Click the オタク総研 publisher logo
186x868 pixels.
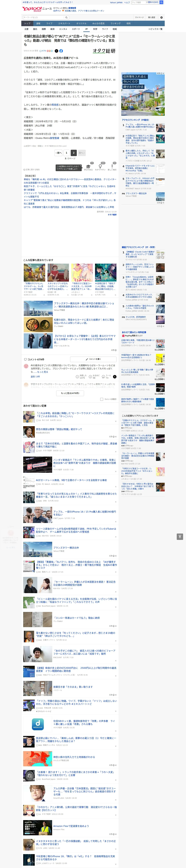(x=104, y=51)
